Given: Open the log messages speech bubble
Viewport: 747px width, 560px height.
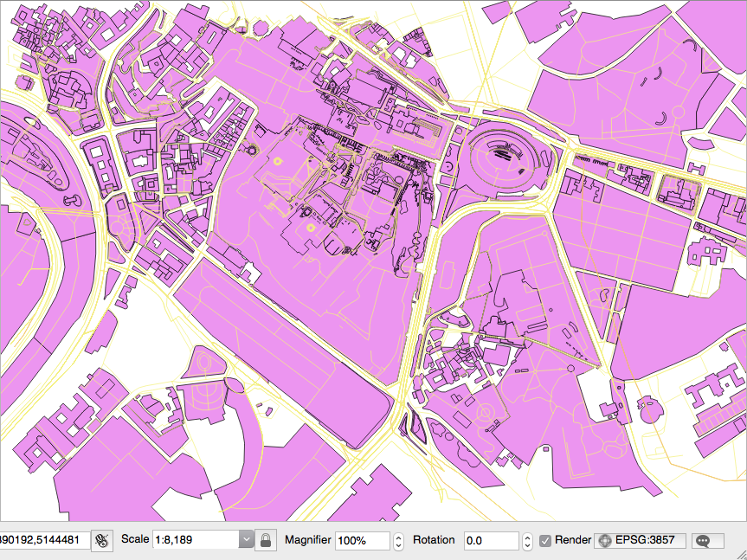Looking at the screenshot, I should coord(707,540).
